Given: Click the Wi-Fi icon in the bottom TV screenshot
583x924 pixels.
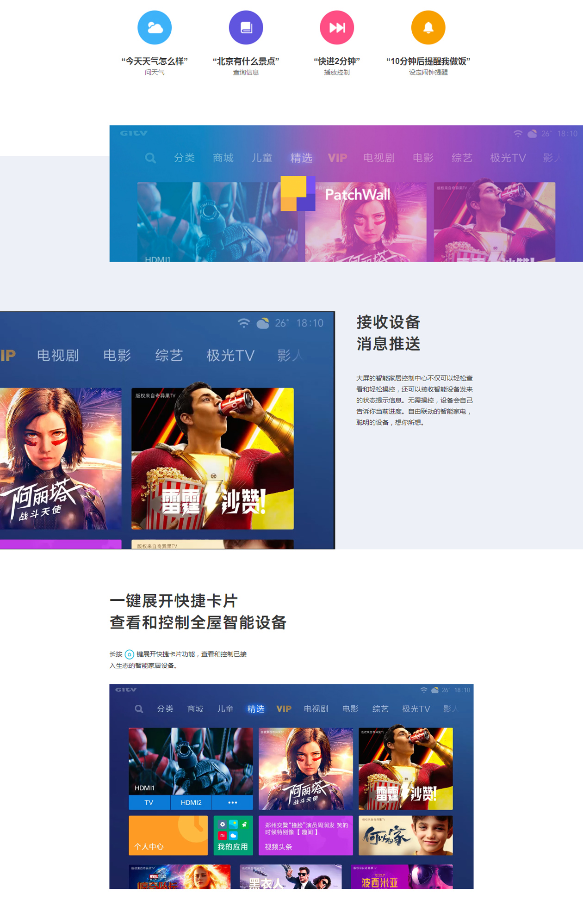Looking at the screenshot, I should point(424,690).
